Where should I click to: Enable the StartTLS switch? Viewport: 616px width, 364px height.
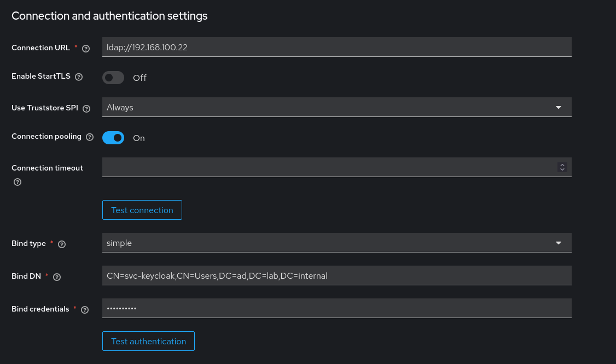pos(113,78)
